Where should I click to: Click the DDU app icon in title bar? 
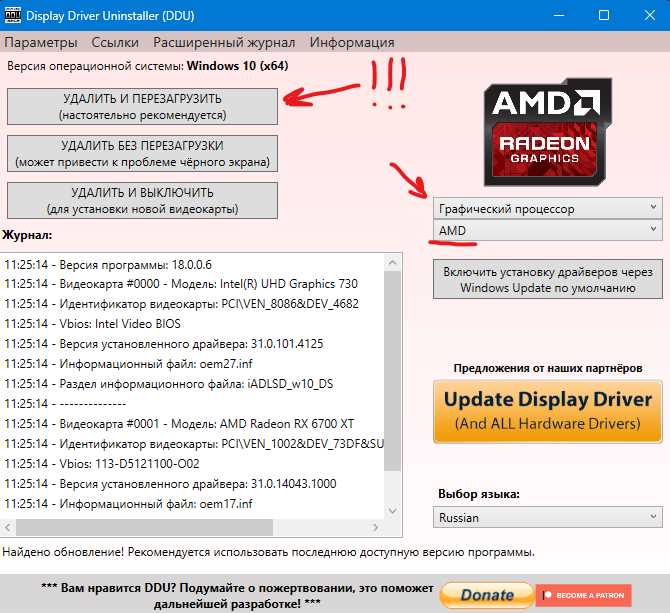pyautogui.click(x=12, y=15)
